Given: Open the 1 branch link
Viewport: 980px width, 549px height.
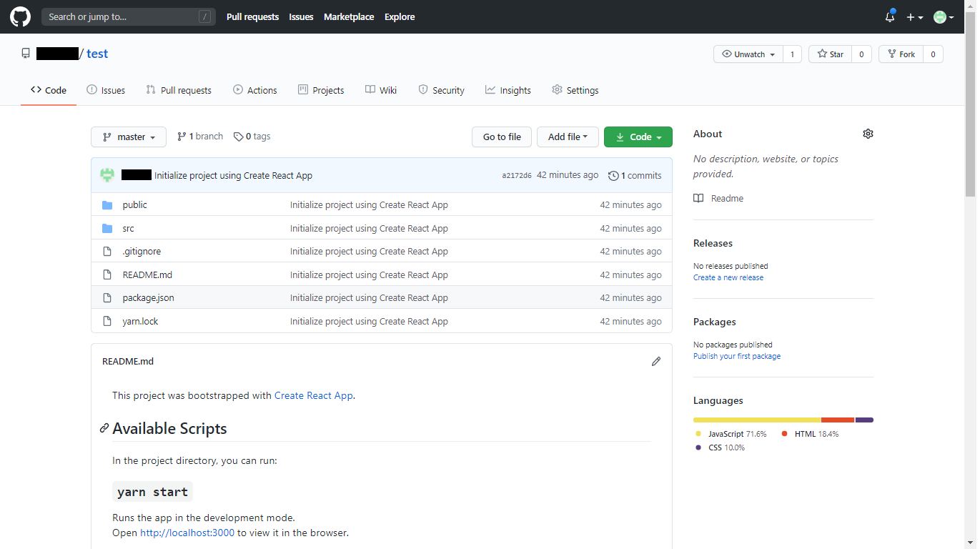Looking at the screenshot, I should 200,137.
